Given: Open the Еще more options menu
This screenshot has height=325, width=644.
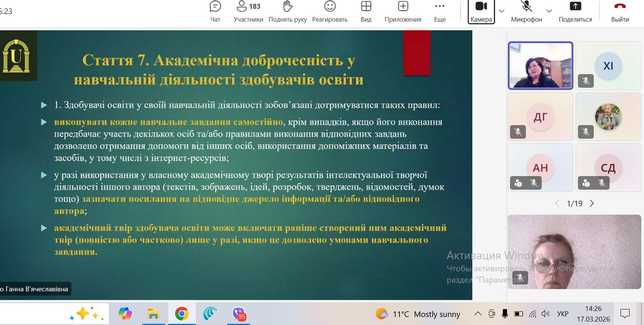Looking at the screenshot, I should [x=440, y=12].
